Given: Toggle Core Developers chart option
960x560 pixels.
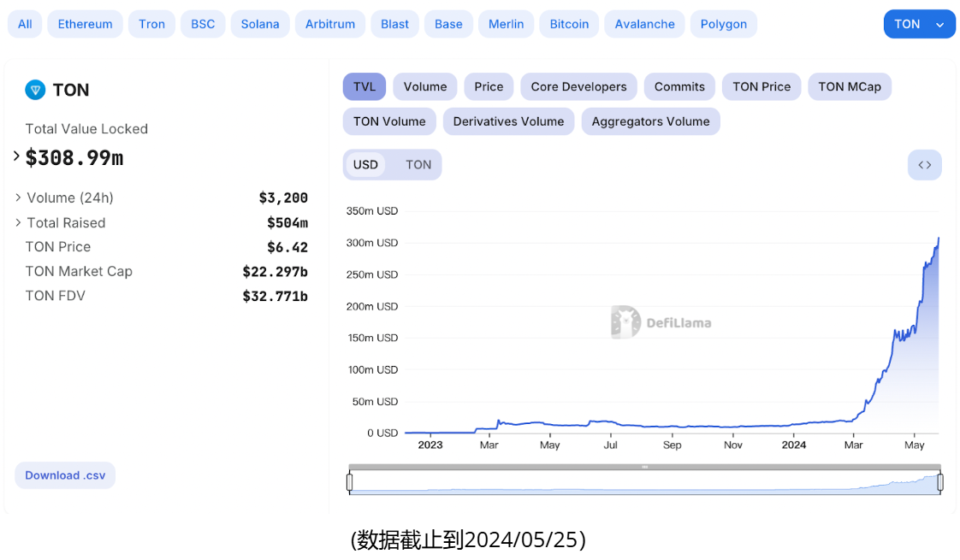Looking at the screenshot, I should pyautogui.click(x=578, y=87).
